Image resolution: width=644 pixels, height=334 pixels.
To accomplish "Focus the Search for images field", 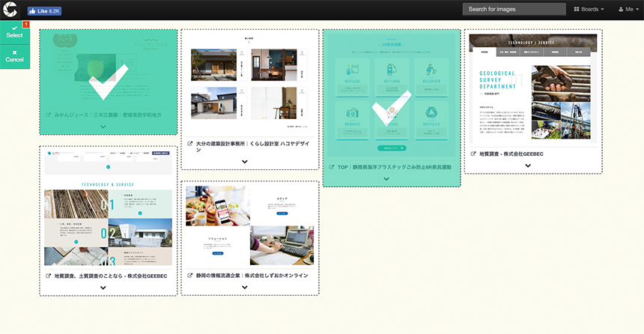I will (x=514, y=9).
